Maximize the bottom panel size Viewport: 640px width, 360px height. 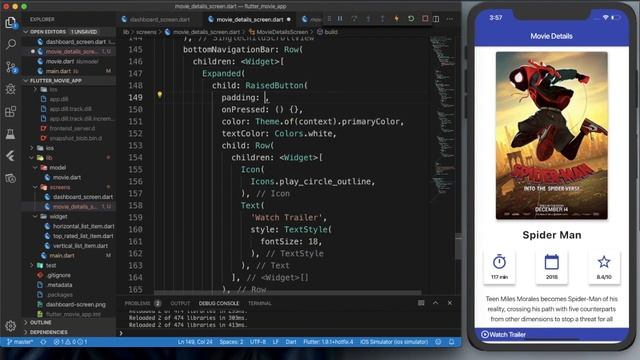tap(436, 303)
